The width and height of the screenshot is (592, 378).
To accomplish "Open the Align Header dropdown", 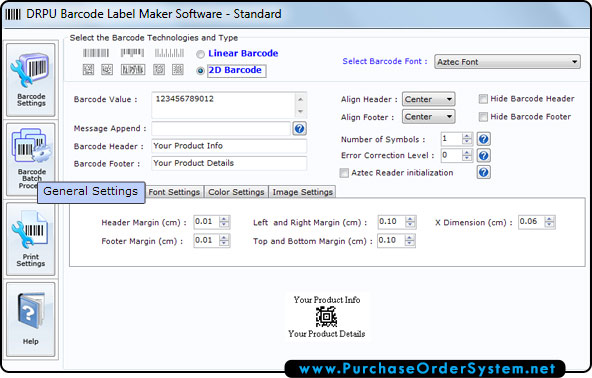I will (429, 99).
